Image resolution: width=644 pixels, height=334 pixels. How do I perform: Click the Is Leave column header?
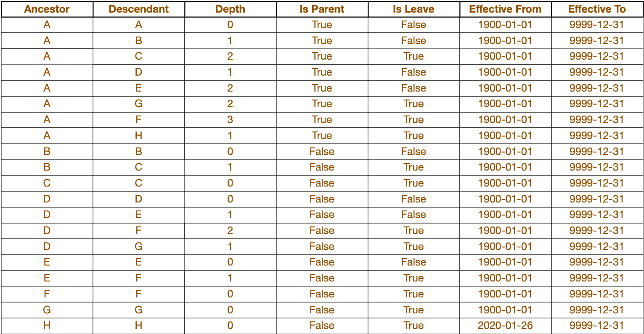click(x=413, y=9)
